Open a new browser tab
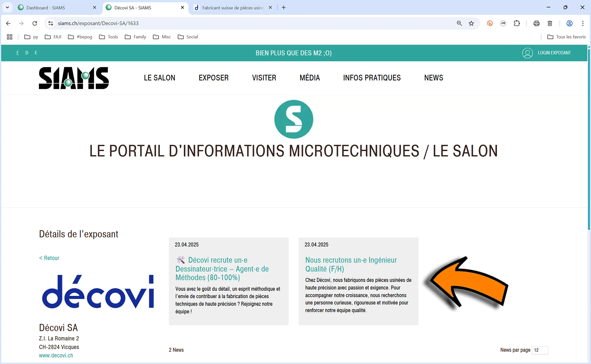This screenshot has width=591, height=364. click(284, 7)
